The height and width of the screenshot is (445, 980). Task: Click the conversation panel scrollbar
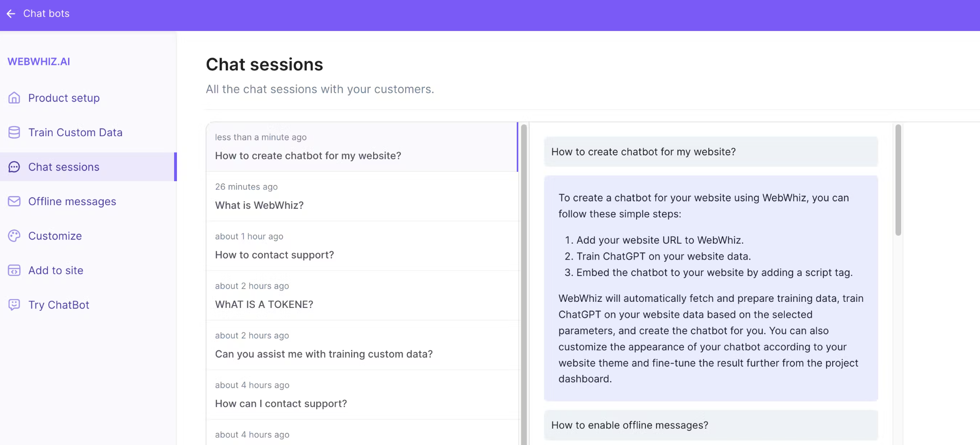(898, 180)
